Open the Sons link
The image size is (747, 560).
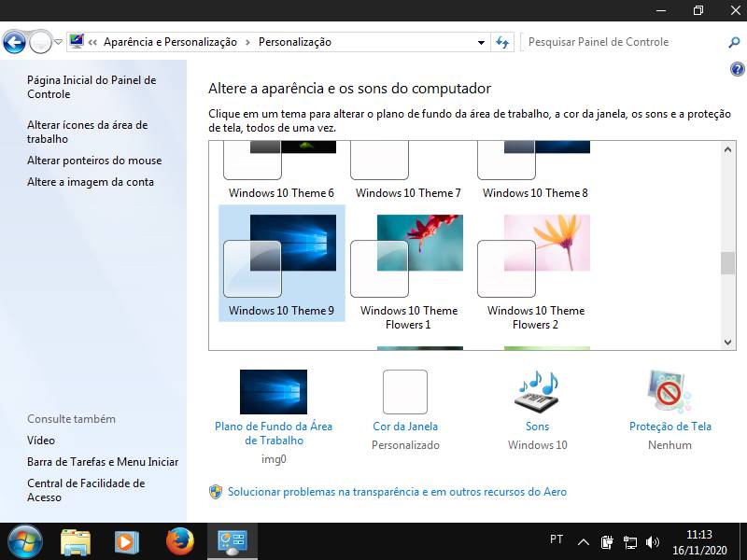coord(538,427)
